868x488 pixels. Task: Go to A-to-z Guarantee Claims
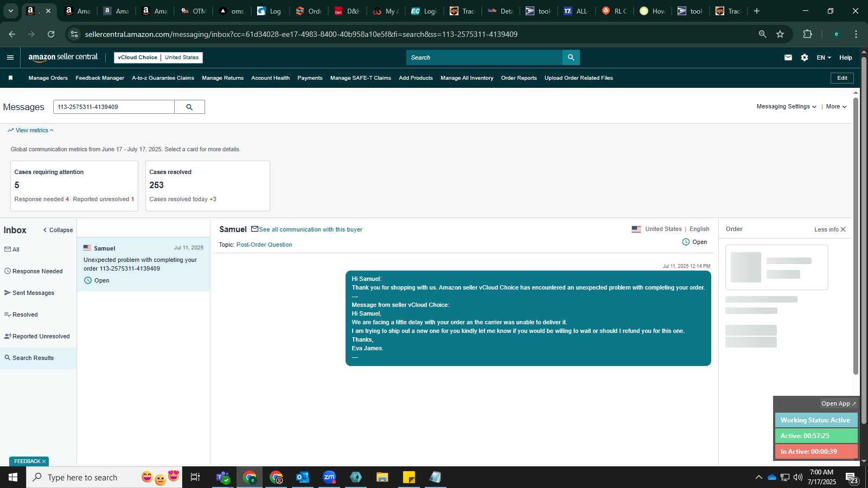click(163, 78)
